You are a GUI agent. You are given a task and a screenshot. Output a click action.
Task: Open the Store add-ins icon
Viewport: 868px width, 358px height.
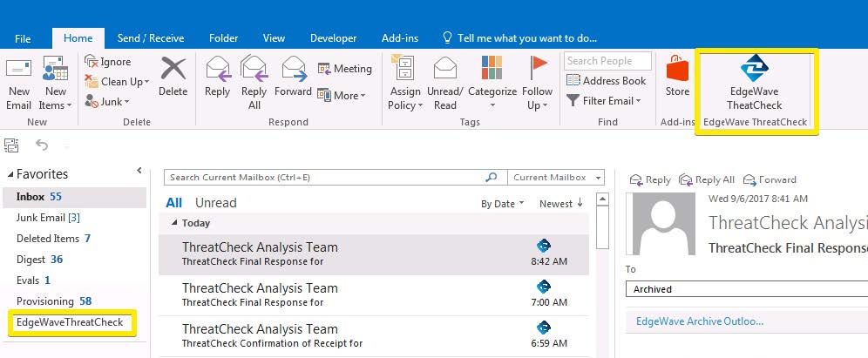(677, 69)
